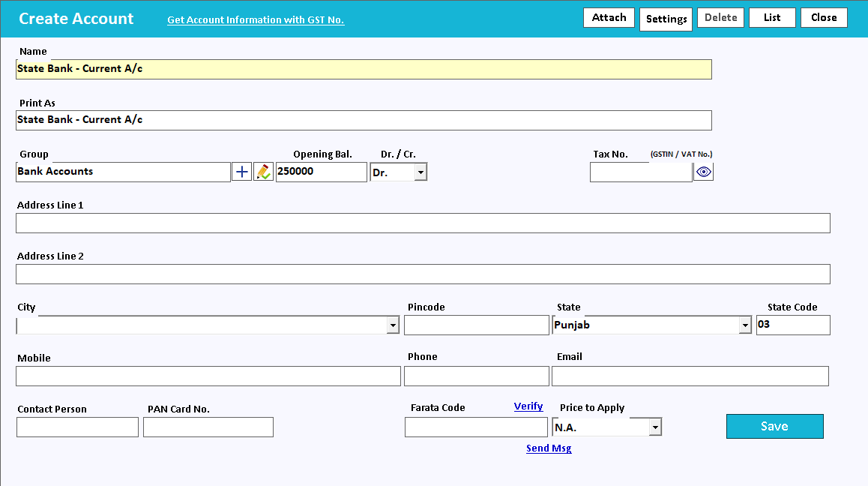Open Get Account Information with GST No. link
This screenshot has height=486, width=868.
coord(256,20)
